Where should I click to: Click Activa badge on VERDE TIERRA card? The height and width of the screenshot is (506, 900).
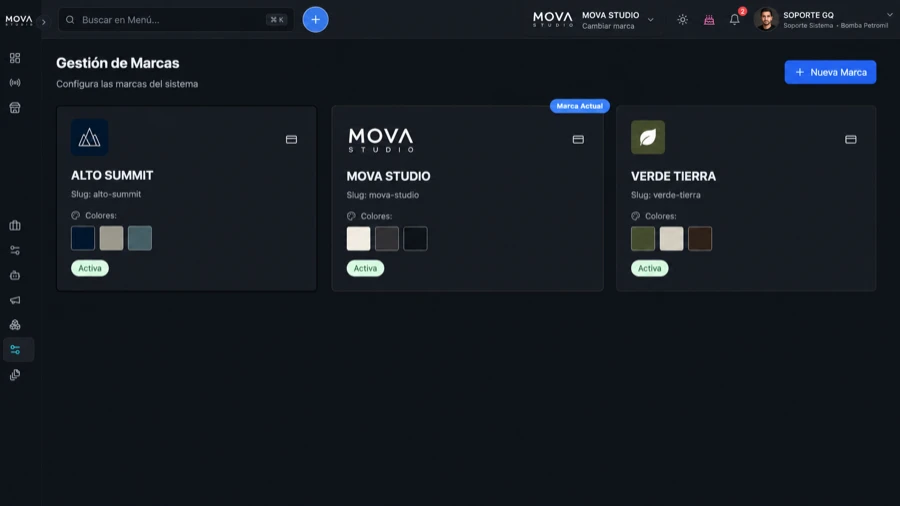coord(650,268)
